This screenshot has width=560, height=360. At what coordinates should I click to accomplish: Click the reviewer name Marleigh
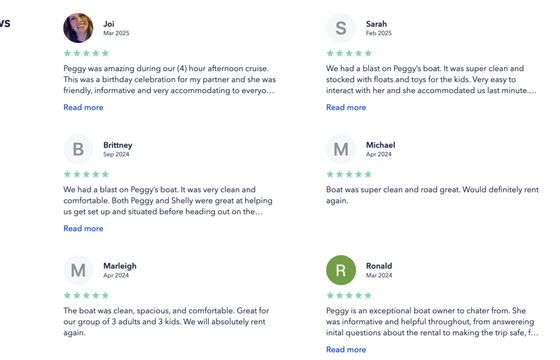(x=120, y=266)
